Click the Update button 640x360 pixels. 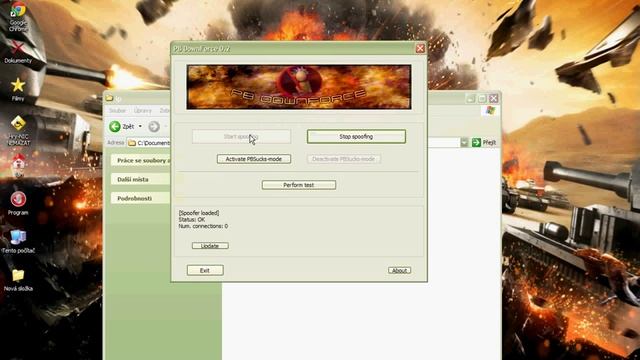pyautogui.click(x=210, y=246)
